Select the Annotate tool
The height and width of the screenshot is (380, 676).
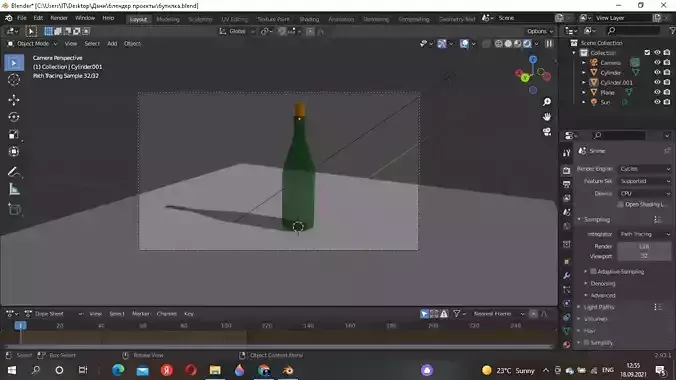(14, 172)
